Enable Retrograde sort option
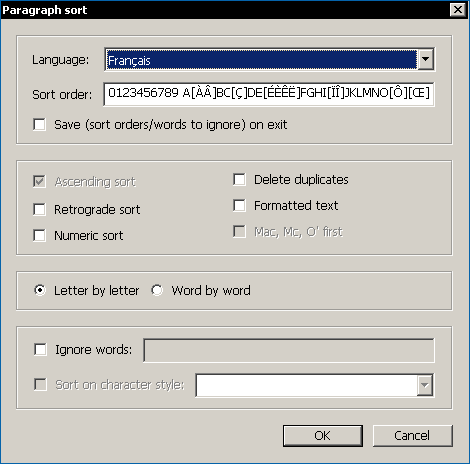The width and height of the screenshot is (470, 464). 39,210
